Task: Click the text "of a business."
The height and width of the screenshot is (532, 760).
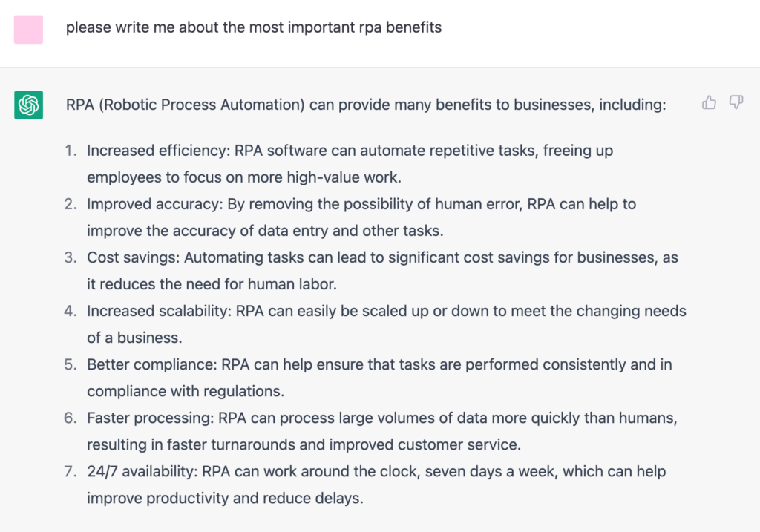Action: pyautogui.click(x=134, y=338)
